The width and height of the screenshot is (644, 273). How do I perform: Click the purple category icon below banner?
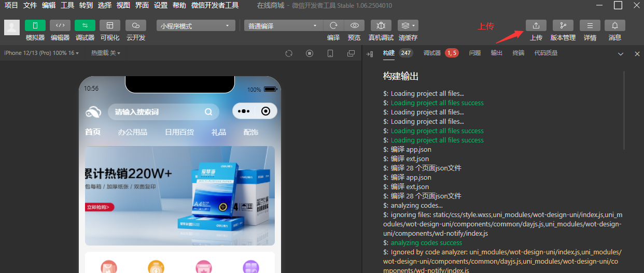click(x=251, y=267)
